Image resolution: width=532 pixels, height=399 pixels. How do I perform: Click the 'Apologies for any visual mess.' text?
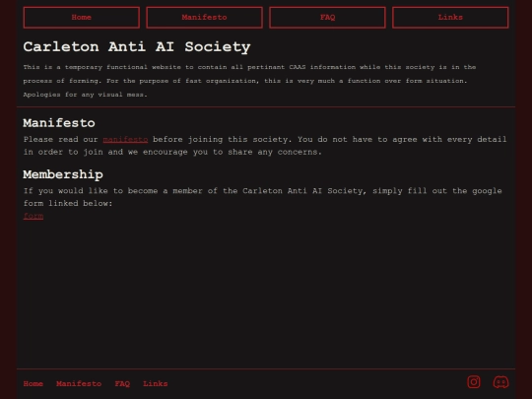85,95
